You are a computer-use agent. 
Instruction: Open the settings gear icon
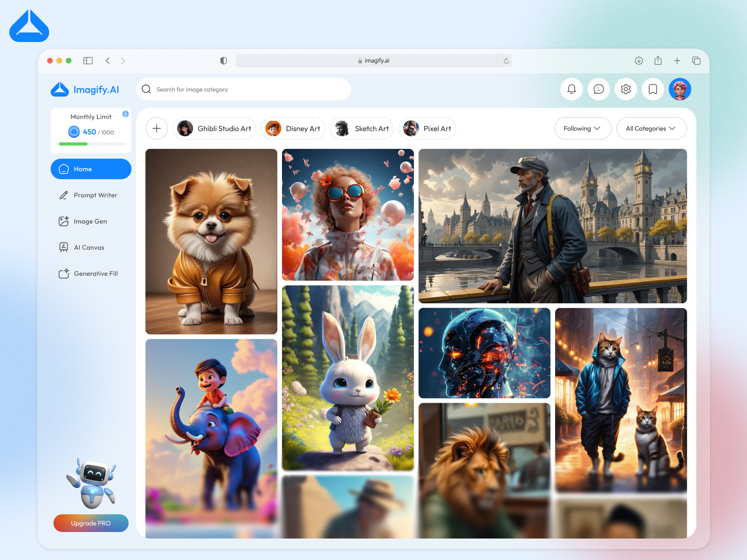(x=626, y=89)
